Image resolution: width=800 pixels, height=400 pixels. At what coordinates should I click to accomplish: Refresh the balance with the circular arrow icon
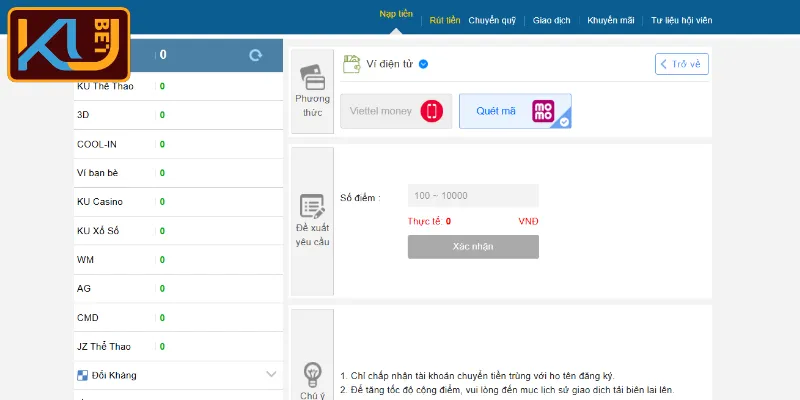tap(256, 55)
